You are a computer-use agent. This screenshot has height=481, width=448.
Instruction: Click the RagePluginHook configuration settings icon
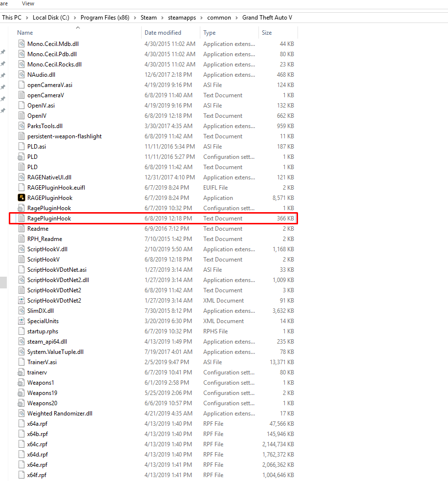21,208
